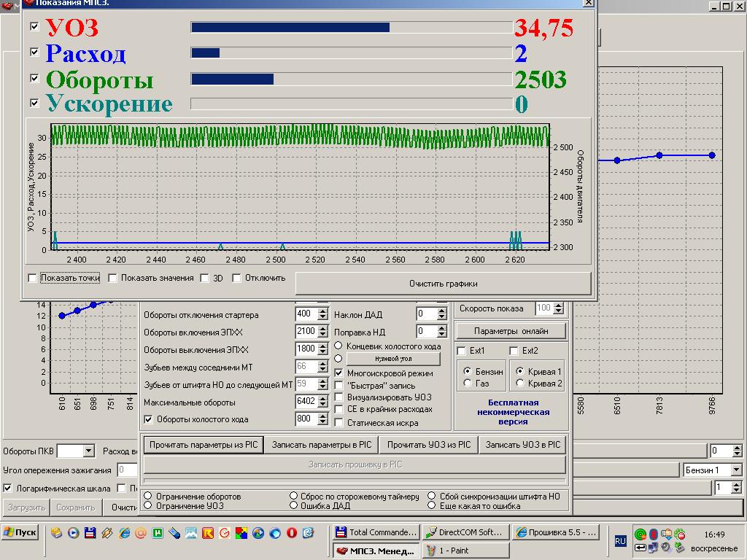Viewport: 747px width, 560px height.
Task: Open the Mail.ru @ agent icon
Action: [141, 533]
